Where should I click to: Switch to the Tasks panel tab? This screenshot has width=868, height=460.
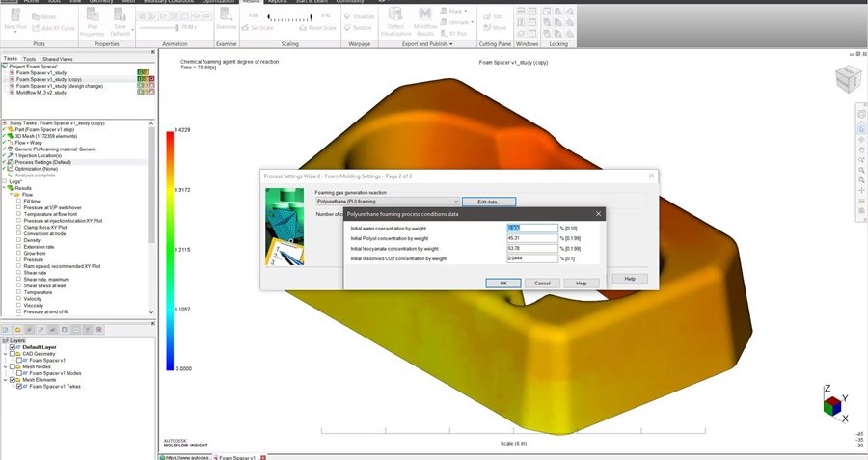[x=11, y=58]
